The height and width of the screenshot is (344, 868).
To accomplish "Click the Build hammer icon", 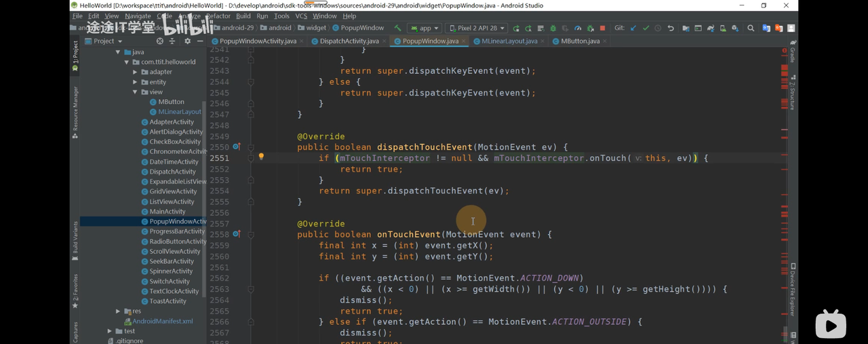I will [x=397, y=28].
